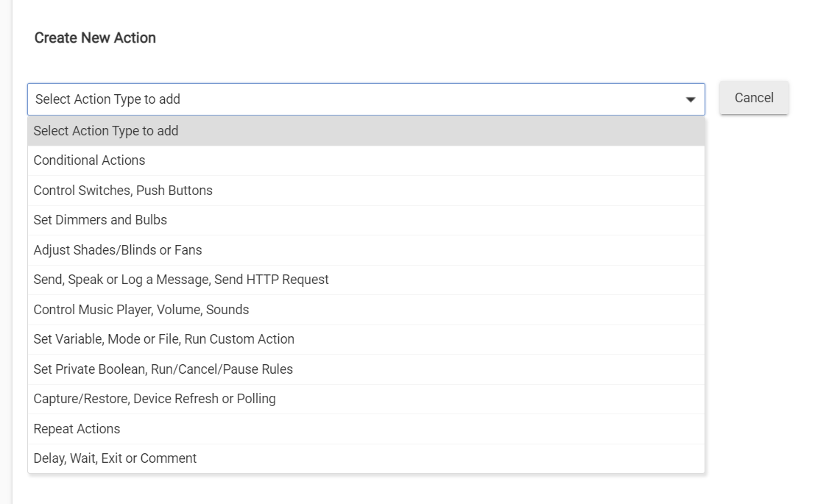The width and height of the screenshot is (840, 504).
Task: Click the gray strip along the left edge
Action: [6, 252]
